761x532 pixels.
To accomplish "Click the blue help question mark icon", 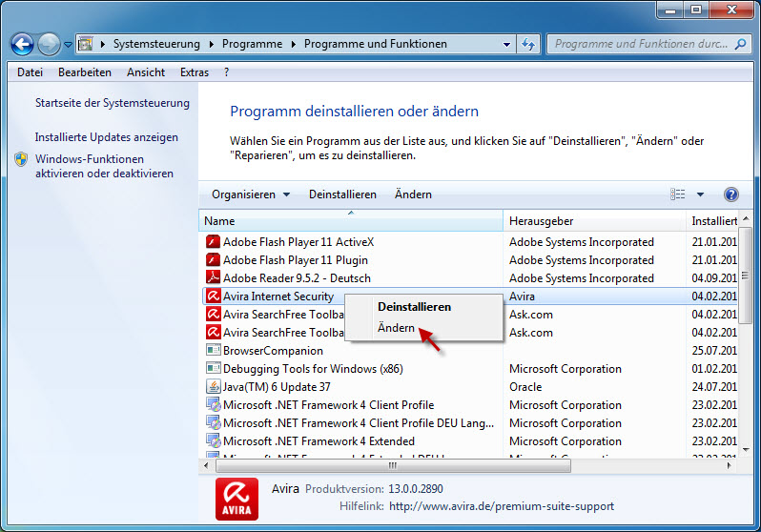I will [730, 194].
